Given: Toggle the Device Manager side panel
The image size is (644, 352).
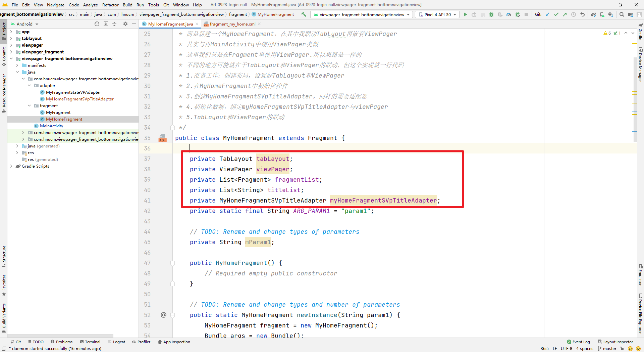Looking at the screenshot, I should pyautogui.click(x=640, y=64).
